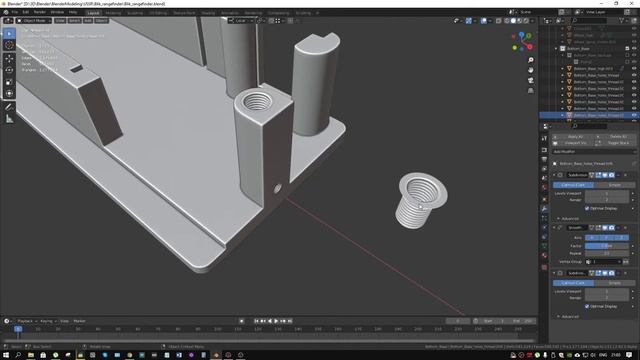
Task: Click the Delete All modifiers button
Action: point(616,137)
